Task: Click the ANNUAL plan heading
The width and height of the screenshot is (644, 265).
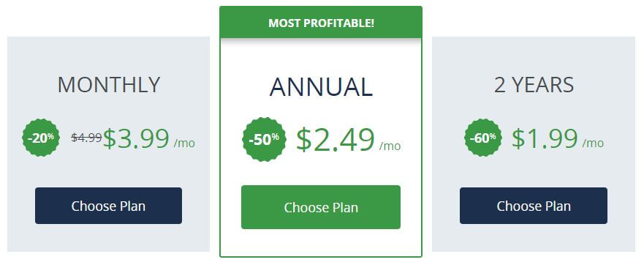Action: coord(321,87)
